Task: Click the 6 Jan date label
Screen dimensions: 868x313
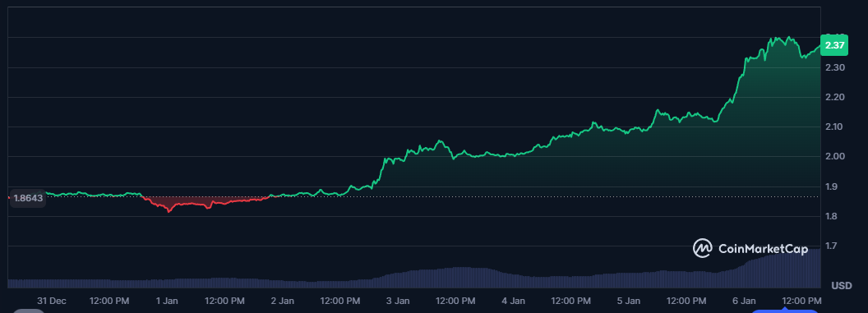Action: (744, 301)
